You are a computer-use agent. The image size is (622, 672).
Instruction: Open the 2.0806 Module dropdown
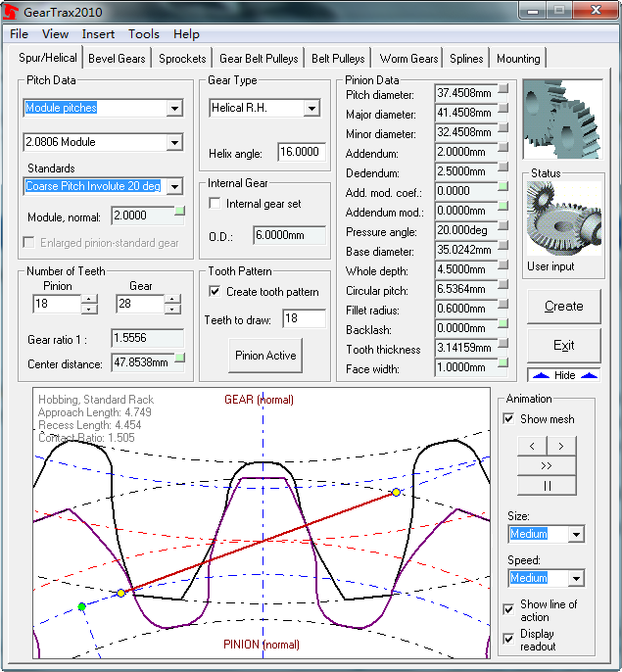point(174,142)
